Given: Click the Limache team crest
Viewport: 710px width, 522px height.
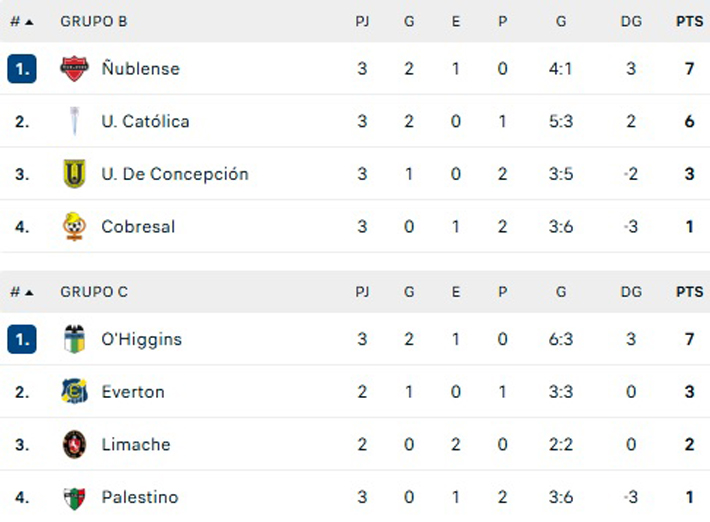Looking at the screenshot, I should 74,445.
